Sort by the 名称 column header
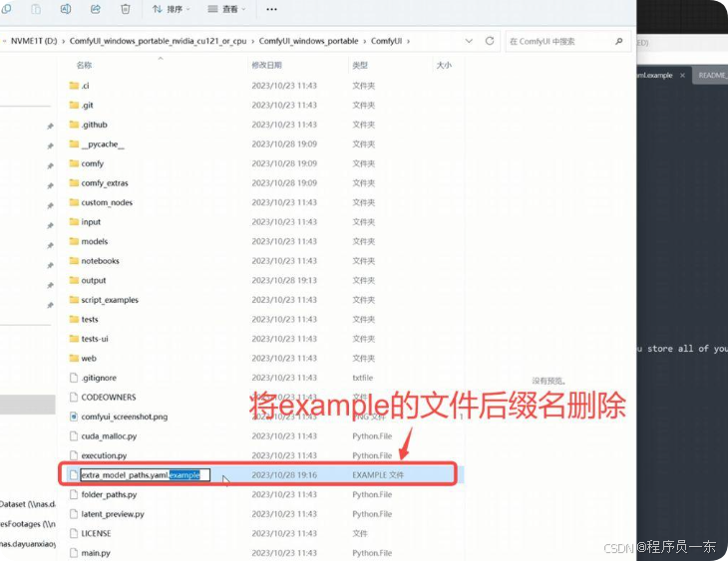 tap(84, 65)
